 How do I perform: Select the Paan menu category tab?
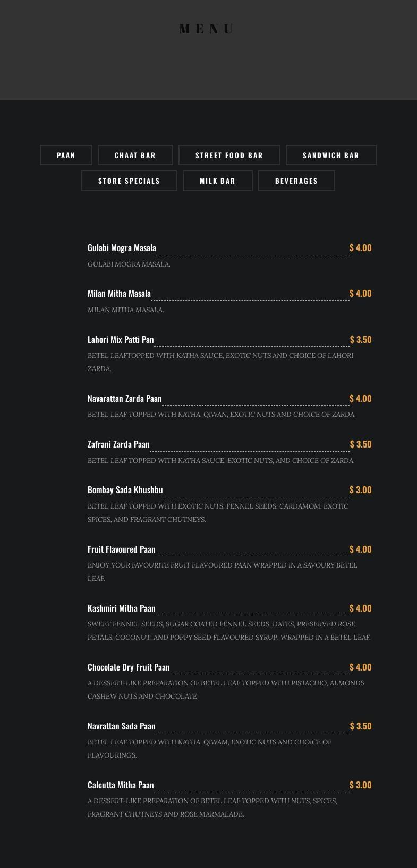pyautogui.click(x=66, y=155)
